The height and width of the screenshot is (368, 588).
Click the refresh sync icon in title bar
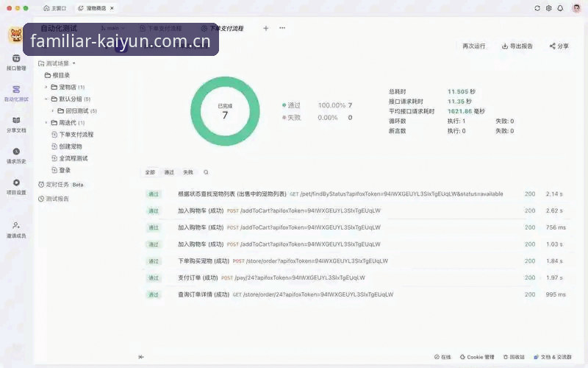[x=537, y=8]
